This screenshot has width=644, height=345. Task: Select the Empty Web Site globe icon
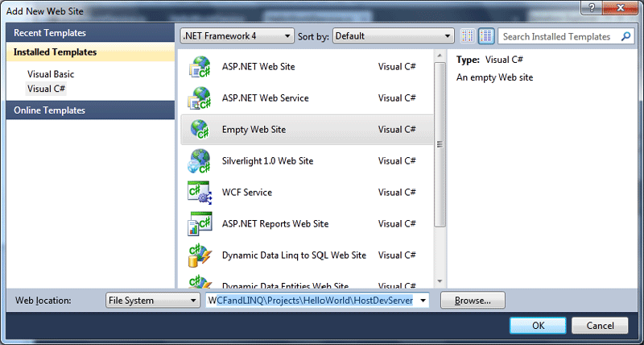pyautogui.click(x=199, y=130)
